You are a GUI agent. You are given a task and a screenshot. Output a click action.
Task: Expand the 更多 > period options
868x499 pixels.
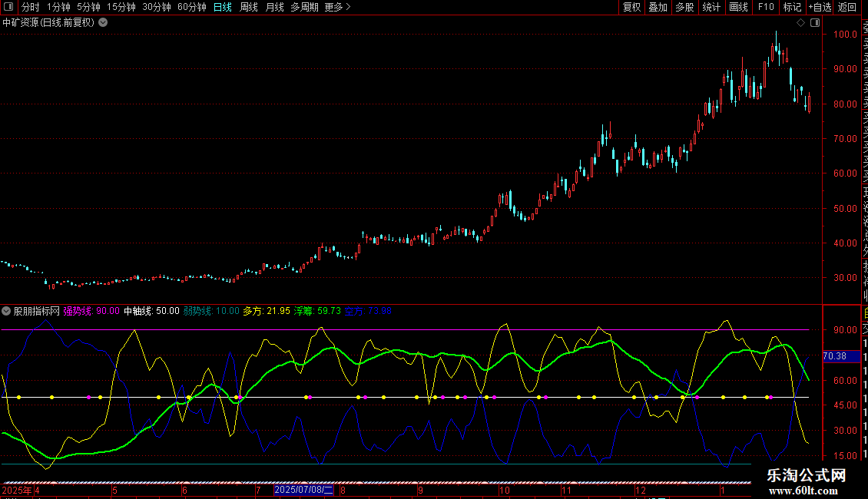point(338,7)
